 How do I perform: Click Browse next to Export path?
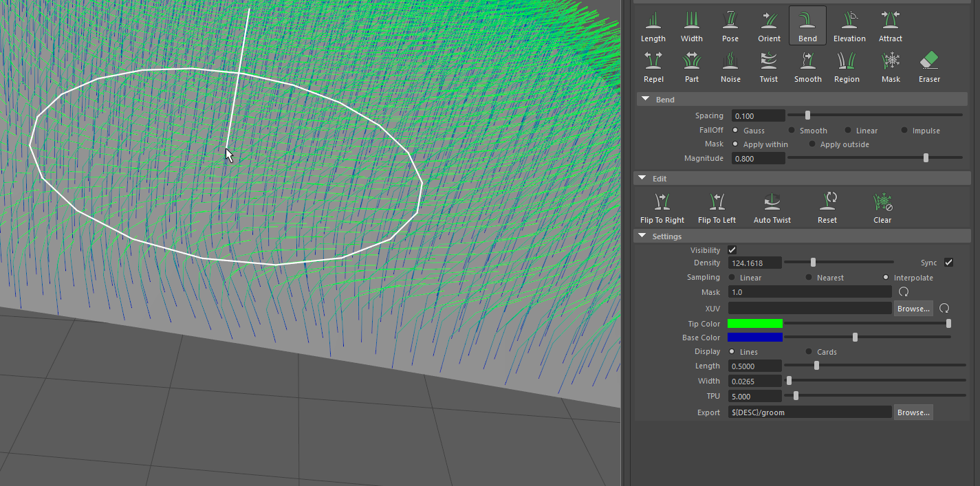913,412
